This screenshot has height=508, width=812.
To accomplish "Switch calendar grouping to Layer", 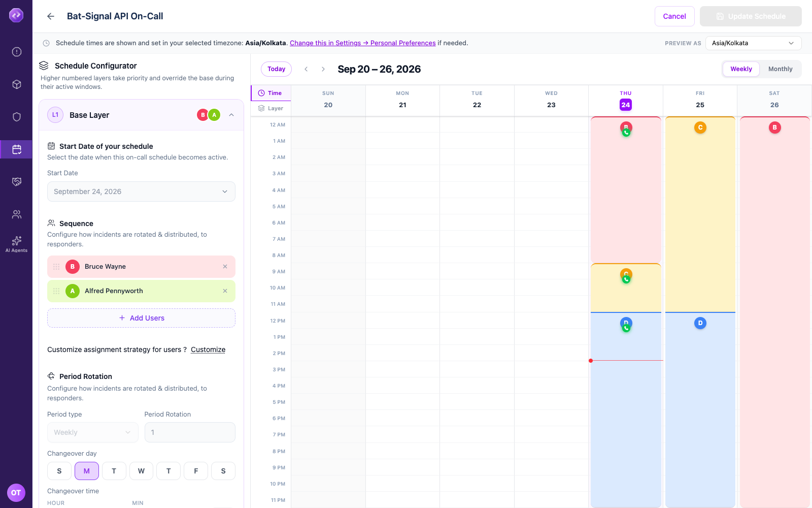I will pyautogui.click(x=271, y=108).
